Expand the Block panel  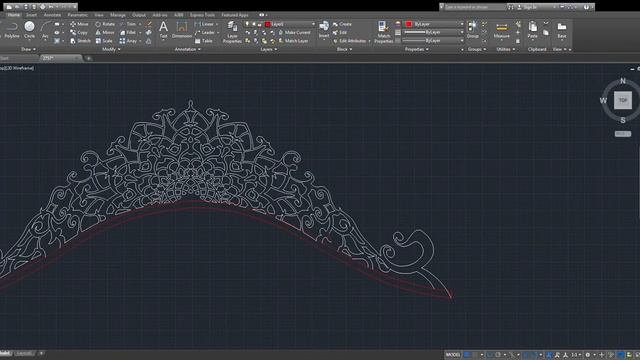pyautogui.click(x=344, y=49)
